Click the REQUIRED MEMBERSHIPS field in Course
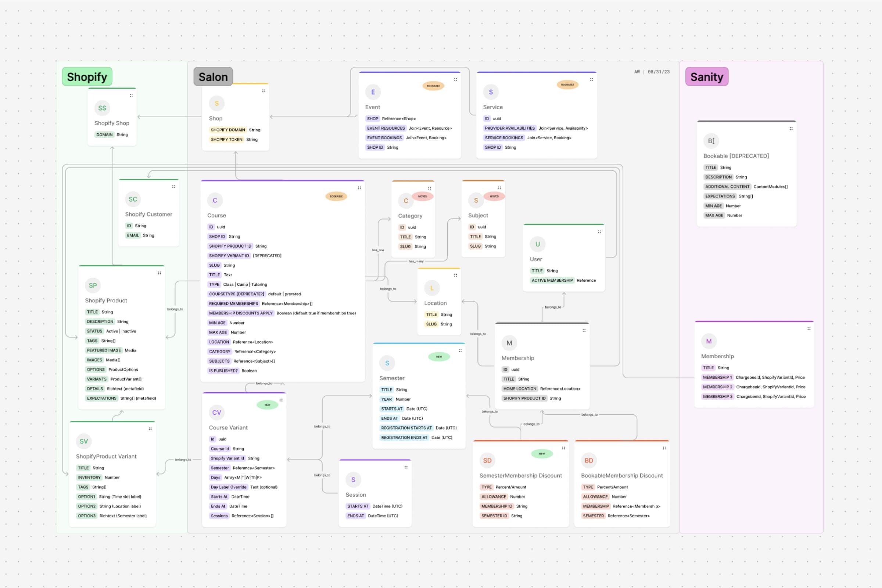 [233, 304]
